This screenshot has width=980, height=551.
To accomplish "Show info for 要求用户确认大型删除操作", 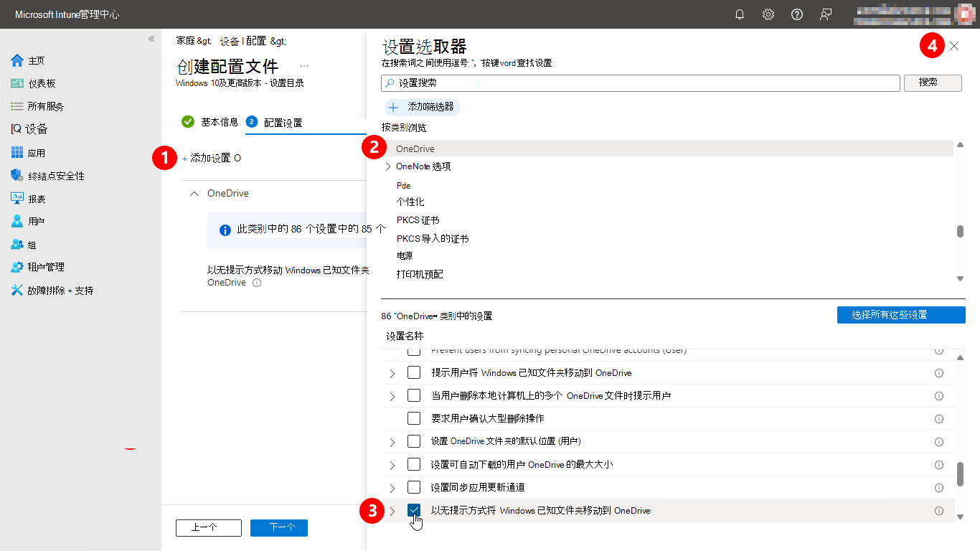I will [x=938, y=418].
